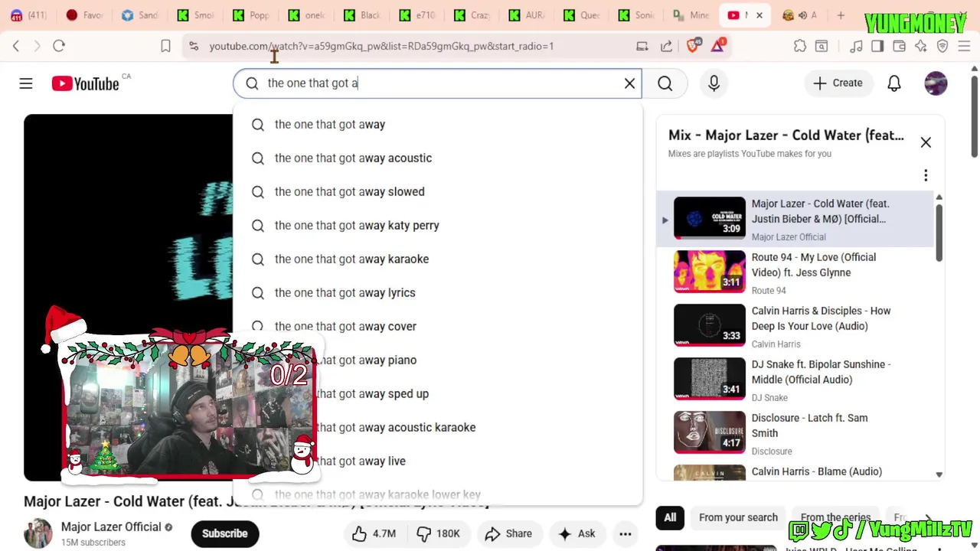Dislike the video (180K)
The height and width of the screenshot is (551, 980).
coord(437,533)
